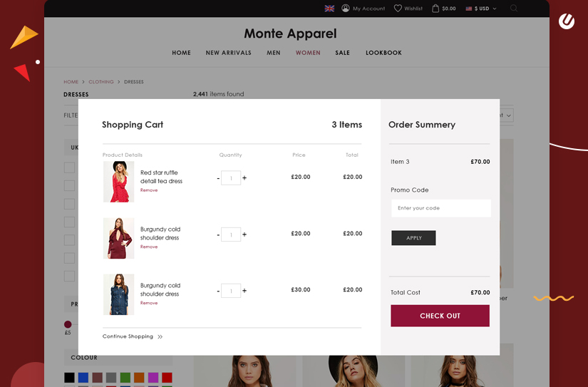Click the promo code input field
588x387 pixels.
[440, 208]
